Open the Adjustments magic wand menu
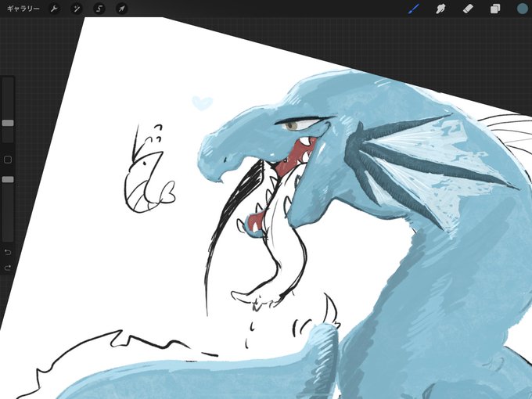The image size is (532, 399). [77, 9]
